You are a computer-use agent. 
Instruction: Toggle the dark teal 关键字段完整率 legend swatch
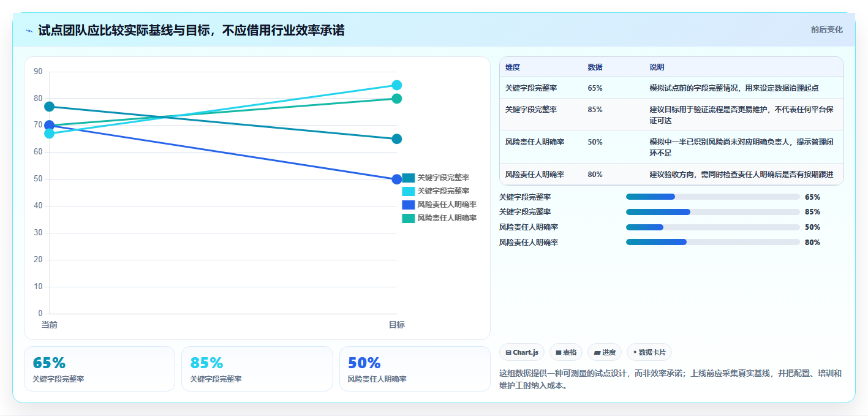[408, 178]
